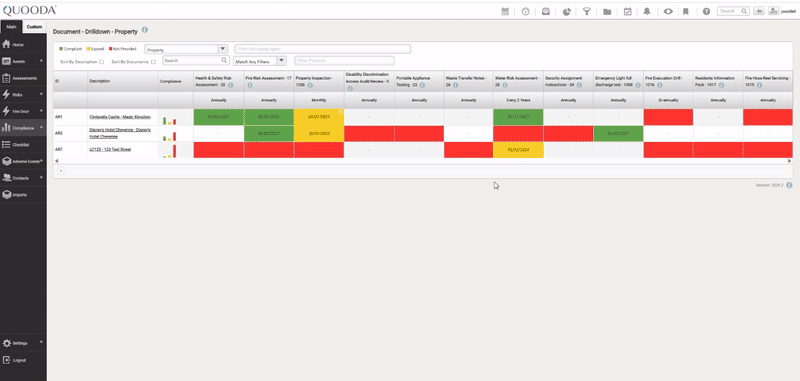Open the user account icon
The width and height of the screenshot is (800, 381).
pyautogui.click(x=773, y=11)
